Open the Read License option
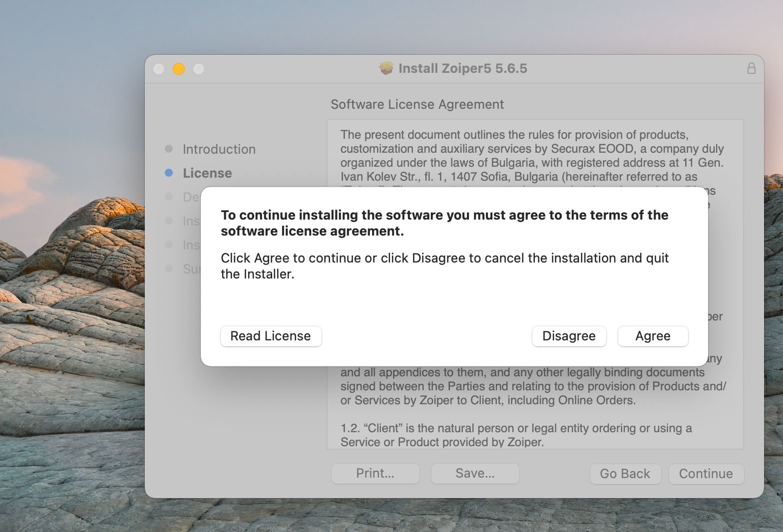The width and height of the screenshot is (783, 532). 271,336
